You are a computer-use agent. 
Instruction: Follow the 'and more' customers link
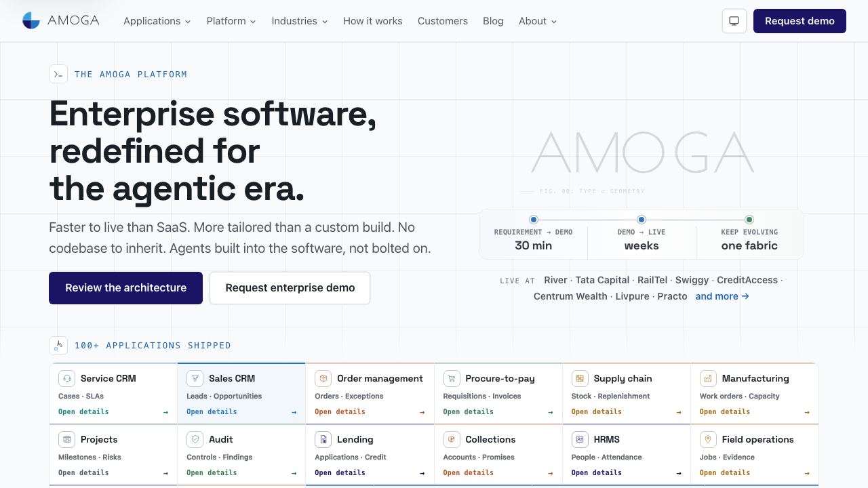pos(722,296)
